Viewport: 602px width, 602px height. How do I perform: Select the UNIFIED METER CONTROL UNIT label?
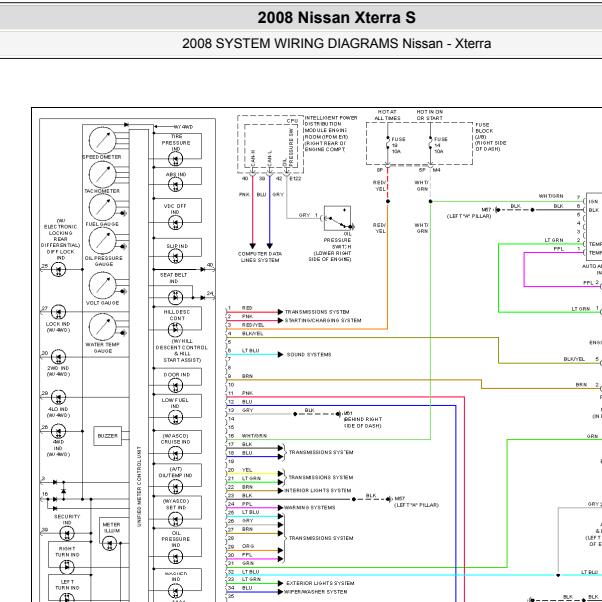(x=139, y=486)
